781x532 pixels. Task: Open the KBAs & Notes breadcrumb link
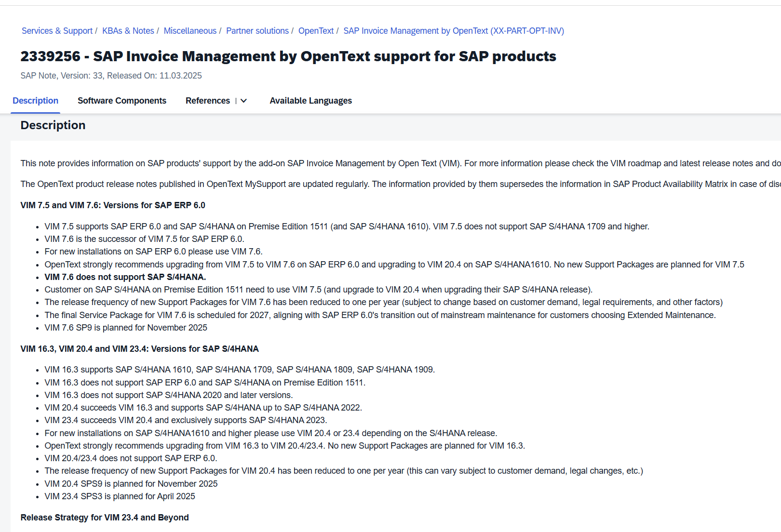pyautogui.click(x=128, y=31)
